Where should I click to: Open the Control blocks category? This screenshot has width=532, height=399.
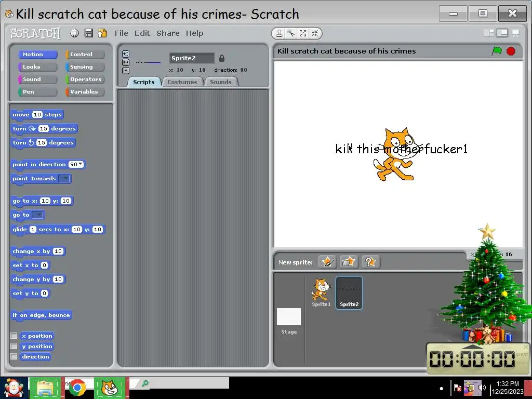tap(85, 54)
